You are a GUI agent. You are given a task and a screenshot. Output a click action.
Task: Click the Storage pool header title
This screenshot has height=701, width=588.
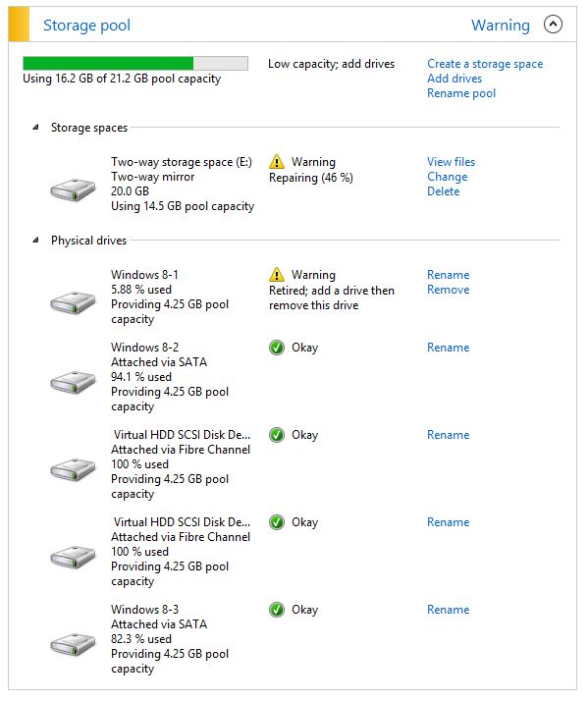pos(86,26)
